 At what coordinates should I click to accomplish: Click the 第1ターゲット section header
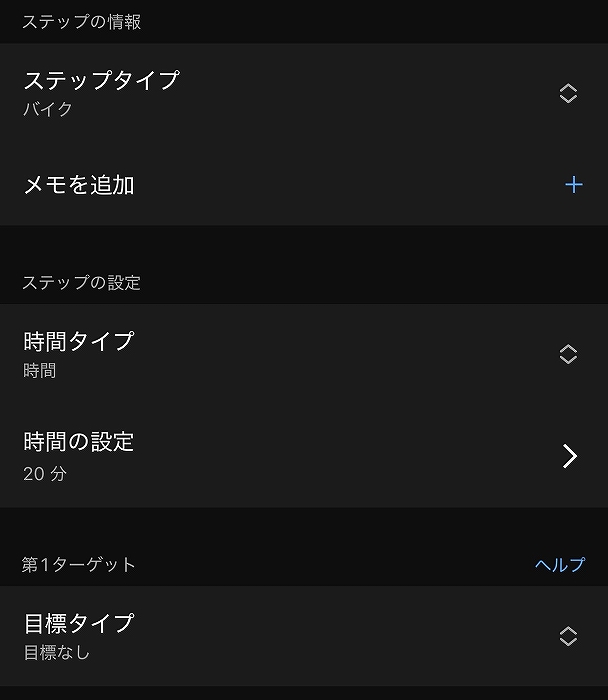coord(78,565)
